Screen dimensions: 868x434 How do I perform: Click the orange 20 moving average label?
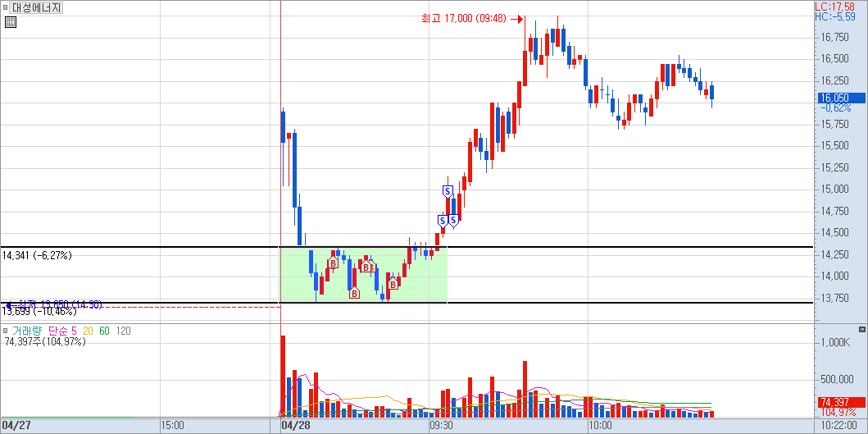88,331
